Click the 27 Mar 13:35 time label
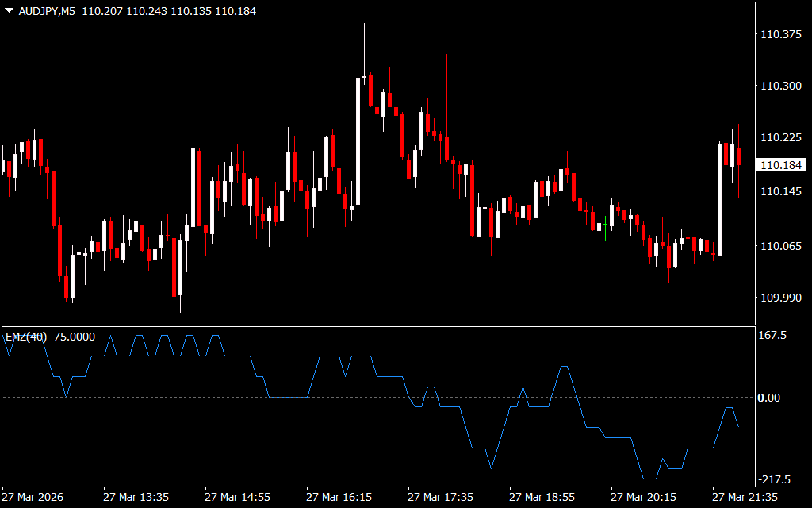The height and width of the screenshot is (508, 812). pos(136,497)
